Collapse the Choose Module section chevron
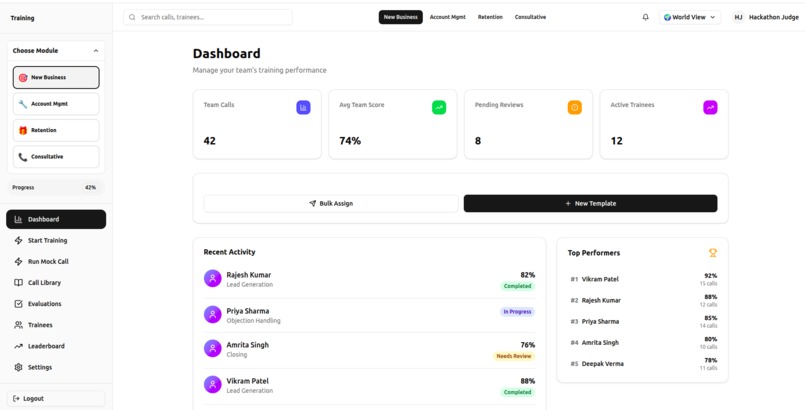Viewport: 806px width, 410px height. [96, 51]
